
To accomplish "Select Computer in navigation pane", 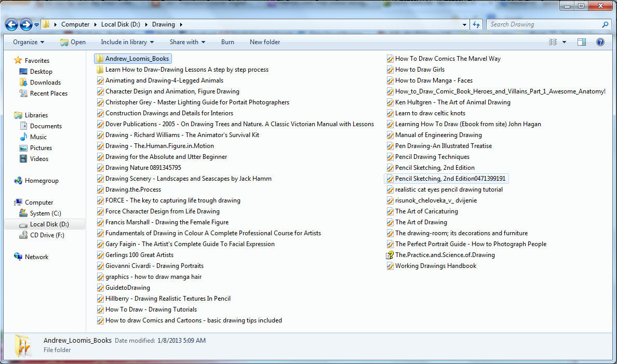I will (33, 203).
